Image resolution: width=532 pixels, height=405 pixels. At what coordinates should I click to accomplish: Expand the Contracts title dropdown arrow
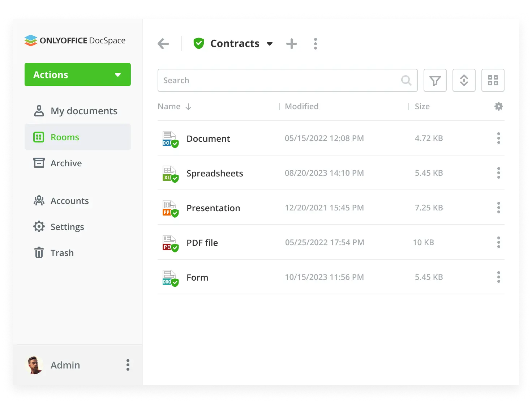click(x=270, y=44)
